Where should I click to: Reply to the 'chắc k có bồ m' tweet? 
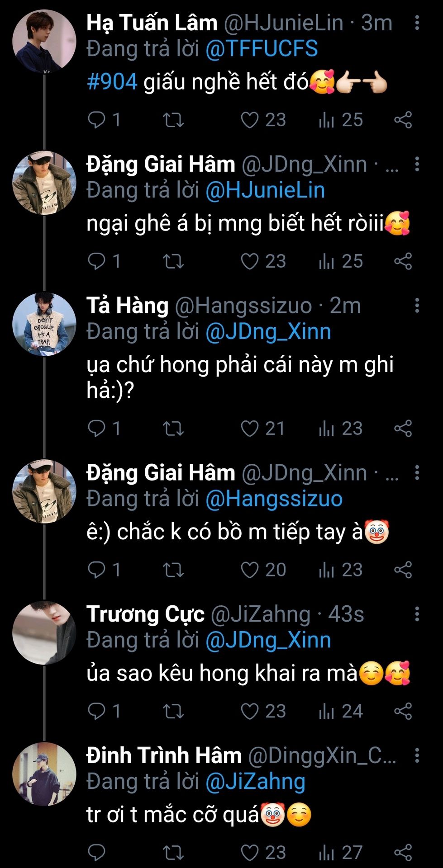click(x=96, y=570)
